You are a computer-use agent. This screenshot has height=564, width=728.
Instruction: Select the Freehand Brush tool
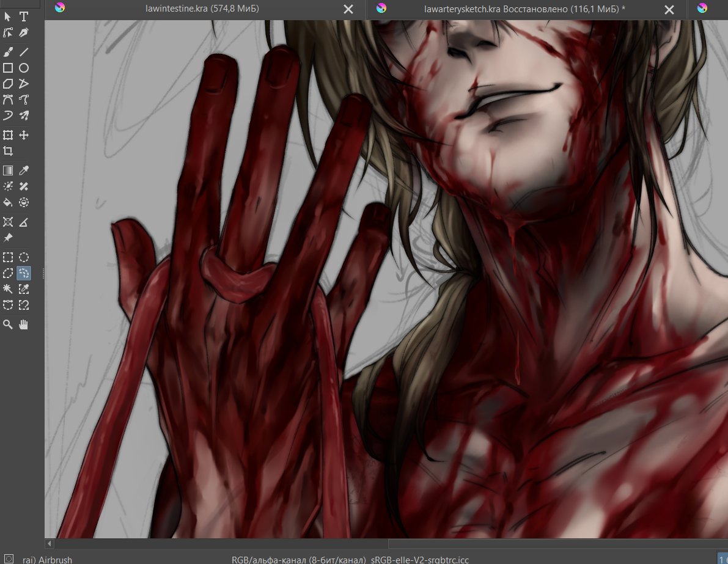click(x=8, y=52)
